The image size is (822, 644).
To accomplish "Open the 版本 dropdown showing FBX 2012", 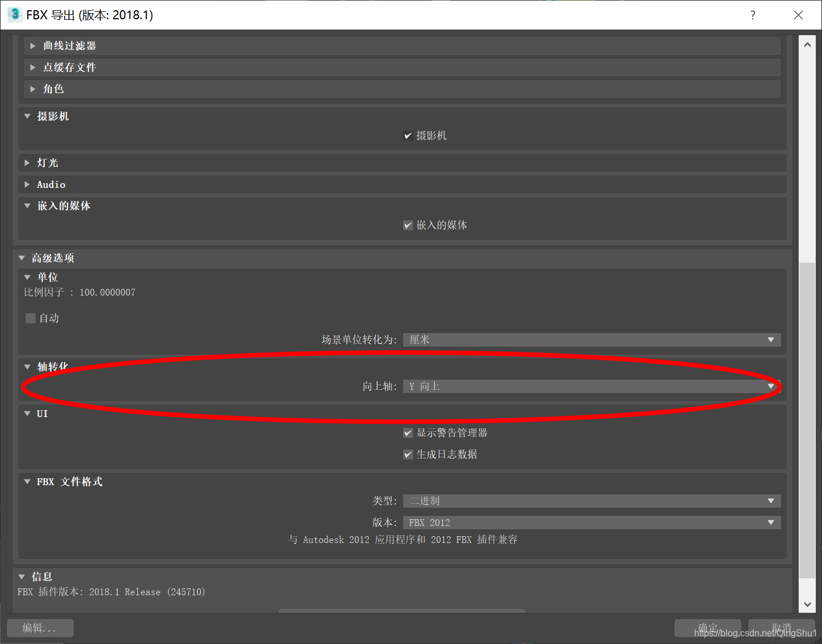I will click(x=592, y=523).
